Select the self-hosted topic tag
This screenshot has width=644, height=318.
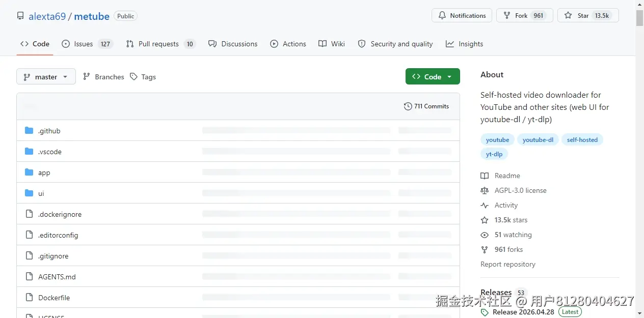582,139
